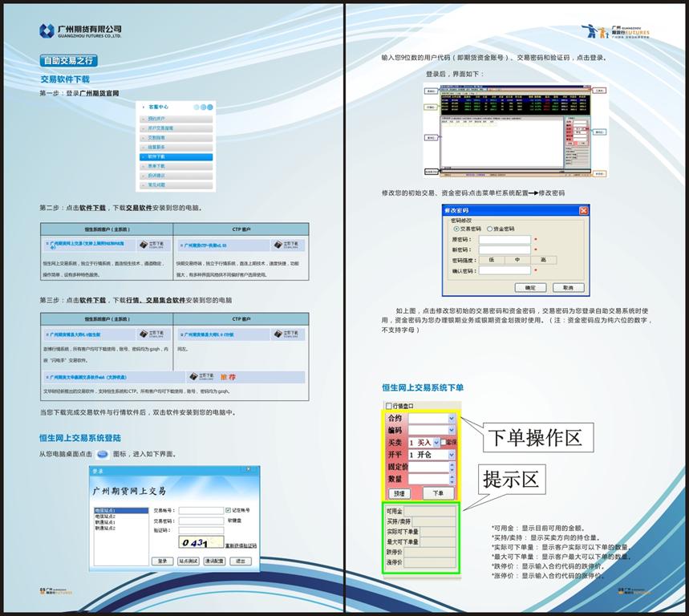Select the highlighted 软件下载 menu item
Screen dimensions: 689x616
pos(176,156)
